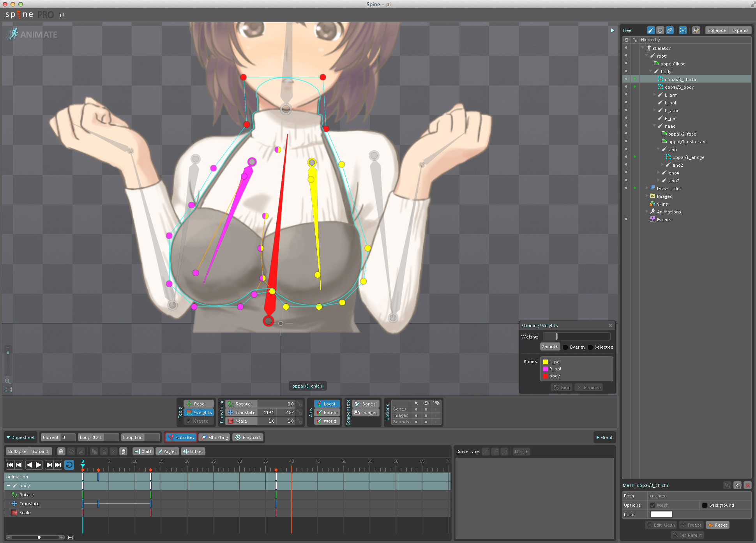Toggle the Selected checkbox in Skinning Weights
Screen dimensions: 756x543
tap(590, 347)
